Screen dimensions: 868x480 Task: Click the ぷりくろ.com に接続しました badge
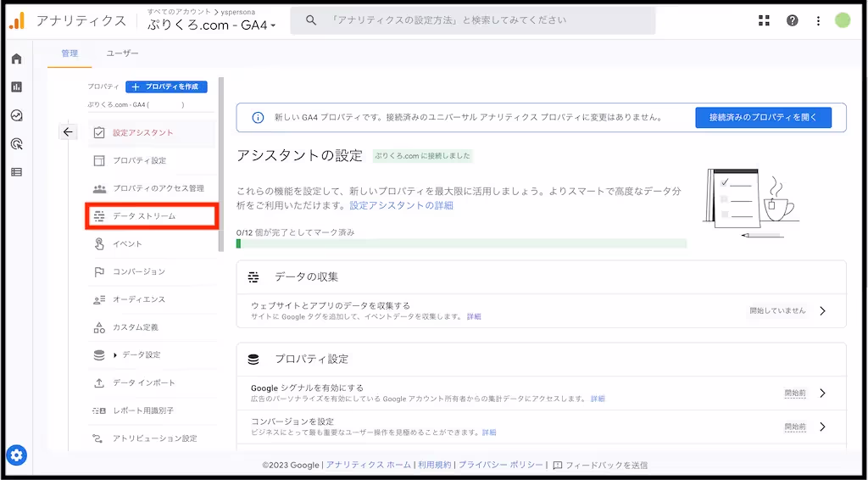423,156
